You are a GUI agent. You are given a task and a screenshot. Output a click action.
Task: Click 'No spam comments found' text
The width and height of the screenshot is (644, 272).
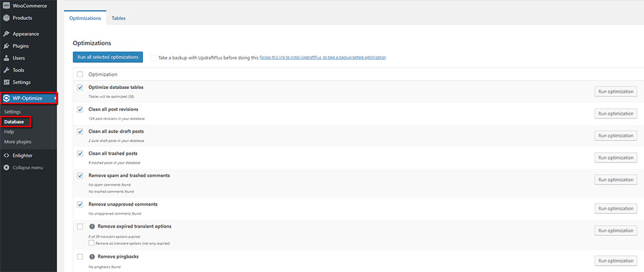[x=109, y=185]
